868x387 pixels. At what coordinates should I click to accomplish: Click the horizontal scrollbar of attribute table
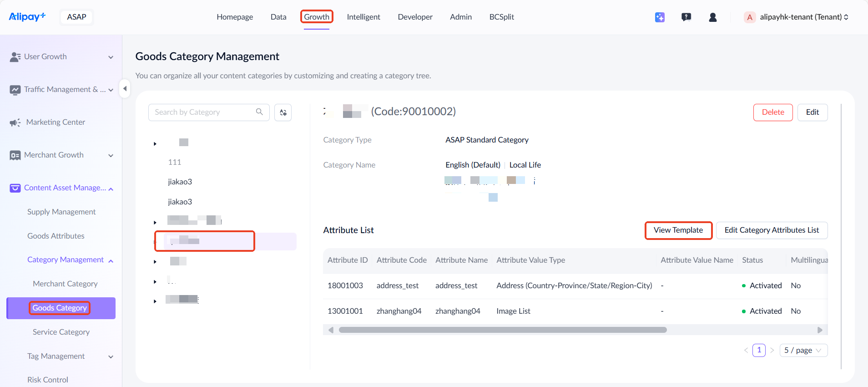click(502, 330)
